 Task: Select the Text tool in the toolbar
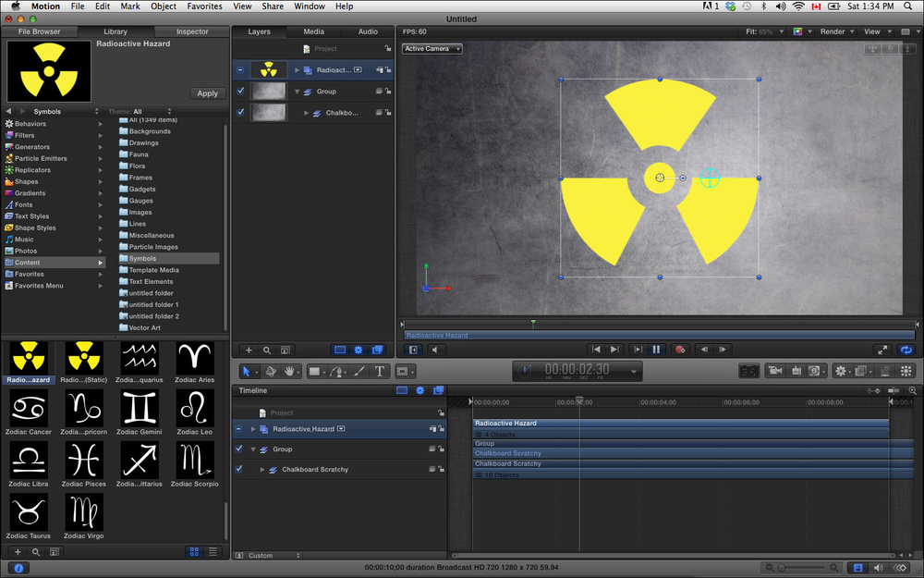pos(380,371)
